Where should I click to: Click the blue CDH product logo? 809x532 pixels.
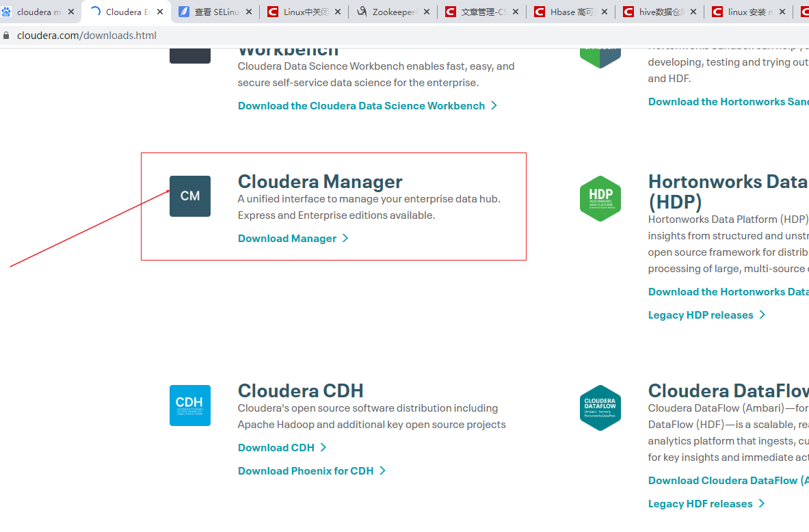click(x=189, y=405)
